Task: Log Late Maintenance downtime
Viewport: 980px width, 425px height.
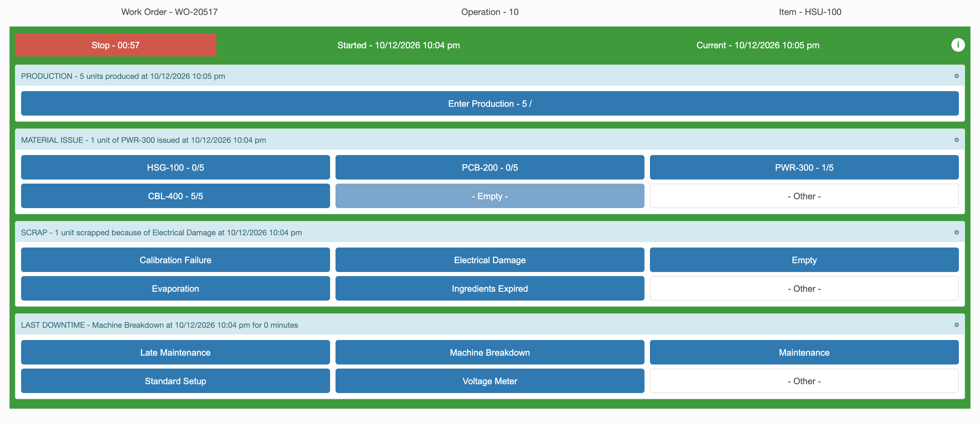Action: 175,352
